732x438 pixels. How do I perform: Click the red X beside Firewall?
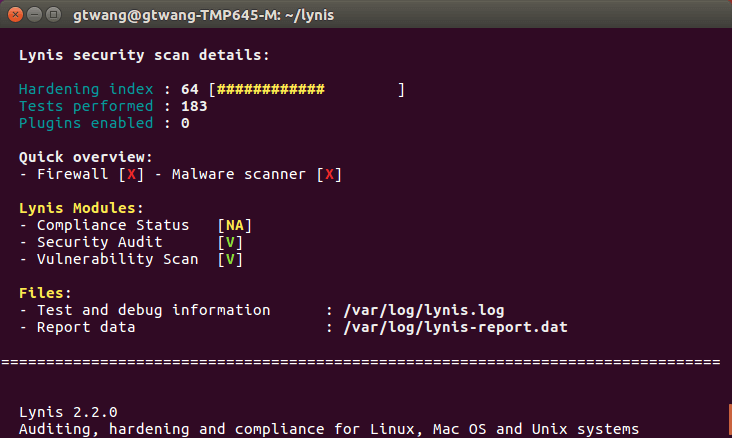(131, 174)
